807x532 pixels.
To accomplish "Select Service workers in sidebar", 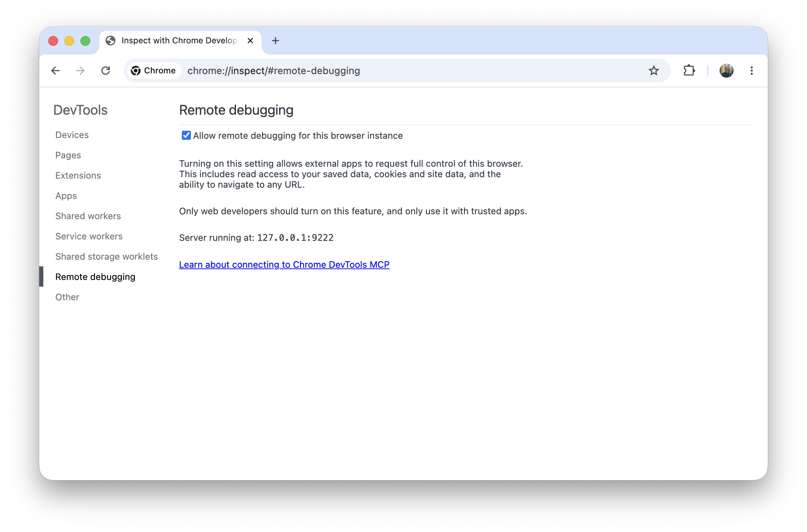I will 89,236.
